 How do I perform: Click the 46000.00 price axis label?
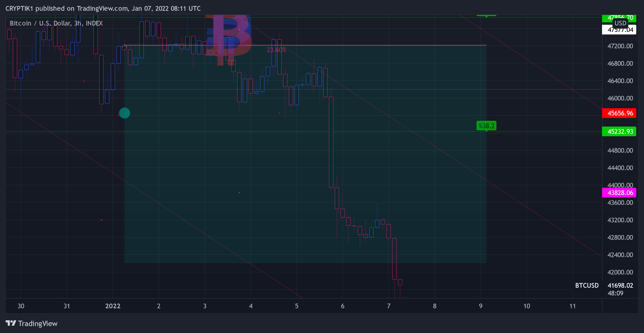(620, 98)
